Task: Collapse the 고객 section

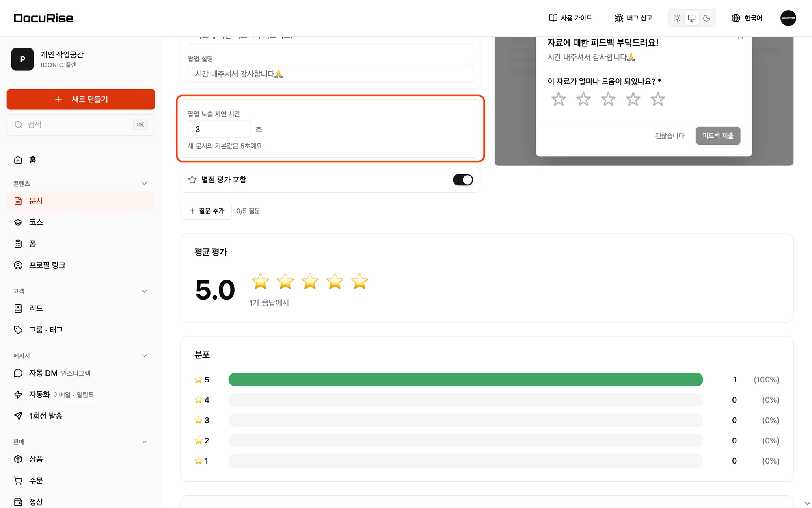Action: [x=144, y=291]
